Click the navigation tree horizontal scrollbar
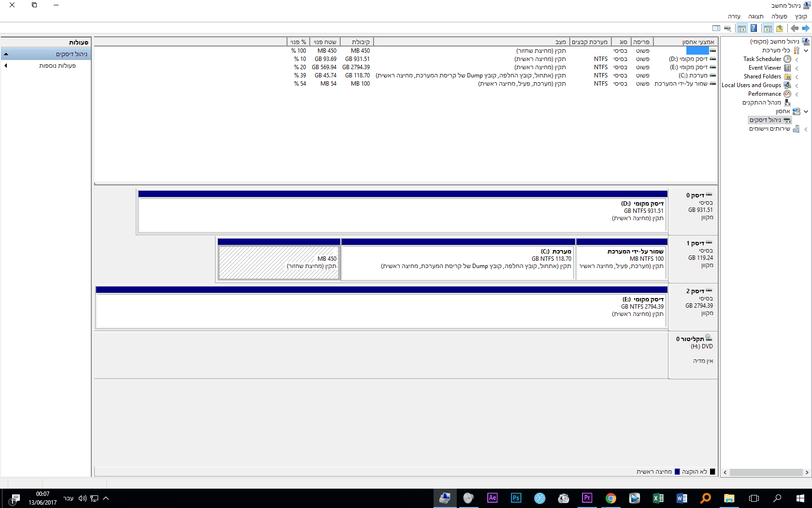Image resolution: width=812 pixels, height=508 pixels. 766,472
